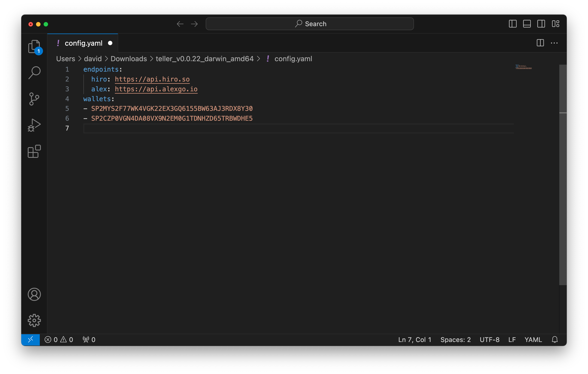Split the editor right
This screenshot has height=374, width=588.
[540, 43]
